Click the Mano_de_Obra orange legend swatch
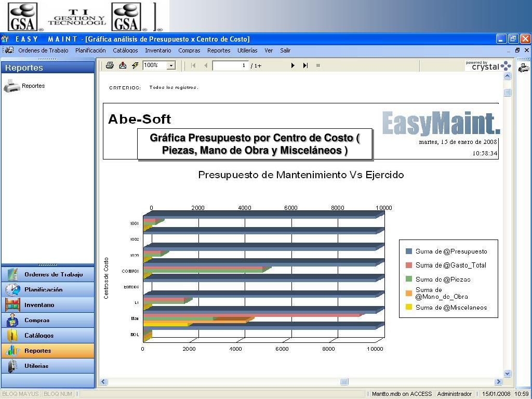This screenshot has width=532, height=399. click(x=409, y=293)
